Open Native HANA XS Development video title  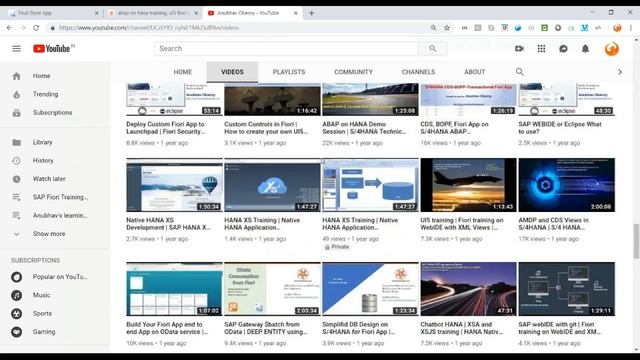tap(169, 224)
